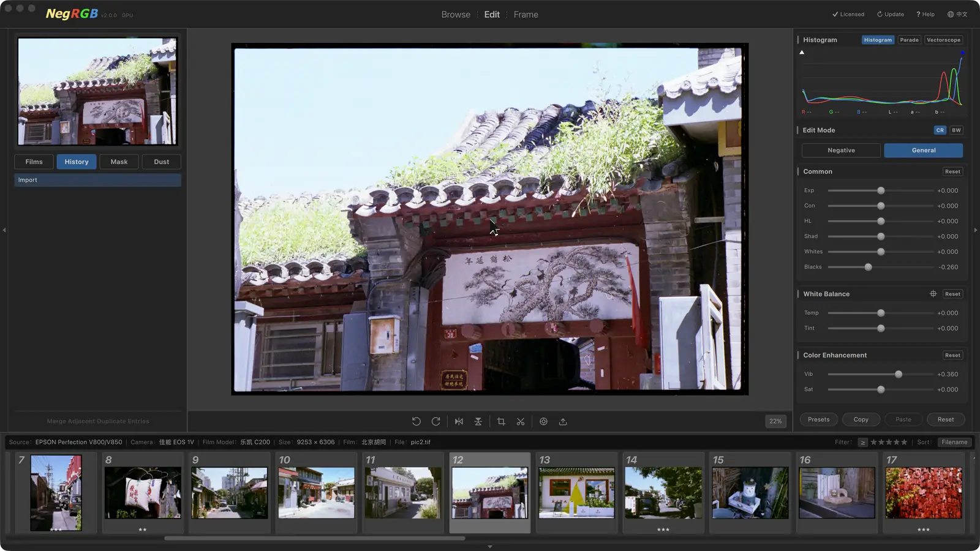Image resolution: width=980 pixels, height=551 pixels.
Task: Reset the Common adjustments section
Action: (x=952, y=171)
